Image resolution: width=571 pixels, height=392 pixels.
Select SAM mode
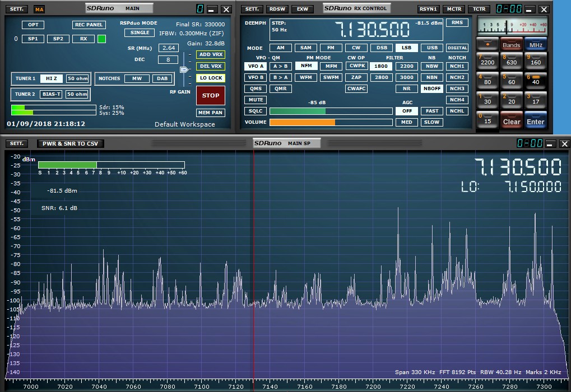point(305,48)
